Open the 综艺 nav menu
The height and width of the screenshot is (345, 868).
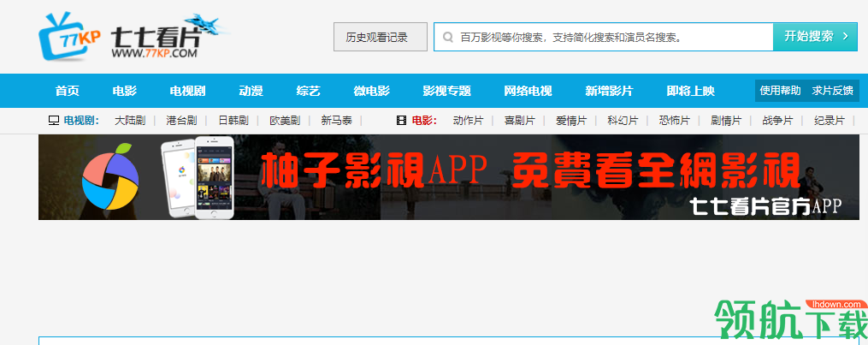coord(309,91)
